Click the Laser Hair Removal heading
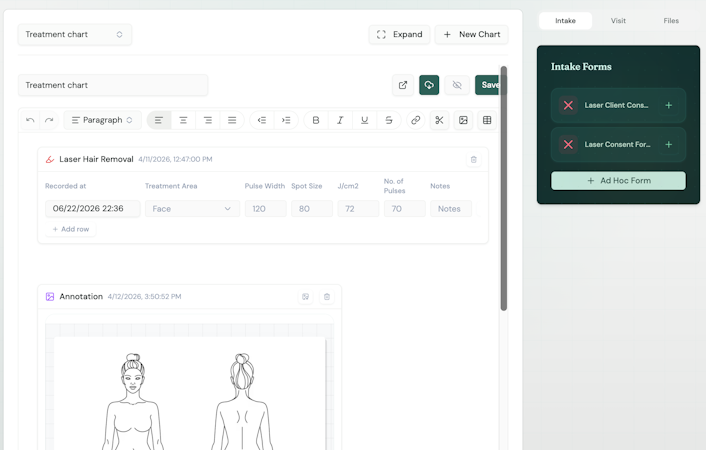This screenshot has height=450, width=706. [x=96, y=159]
